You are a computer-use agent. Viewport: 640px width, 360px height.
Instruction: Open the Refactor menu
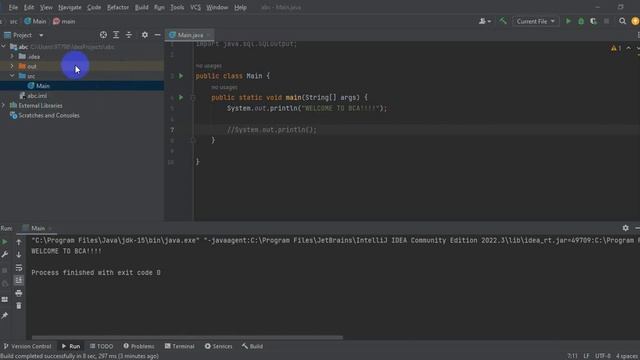click(x=118, y=7)
